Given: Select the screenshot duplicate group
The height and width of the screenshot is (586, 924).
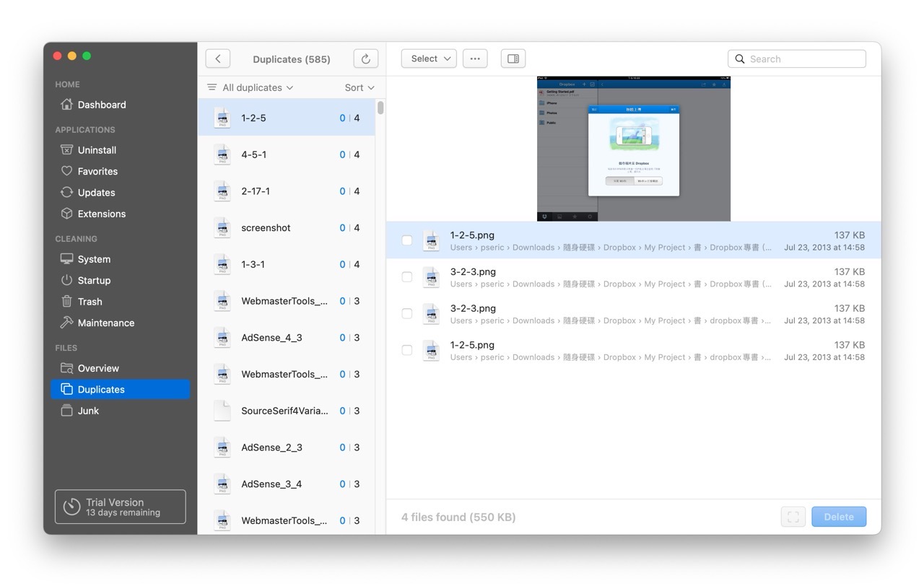Looking at the screenshot, I should click(x=287, y=227).
